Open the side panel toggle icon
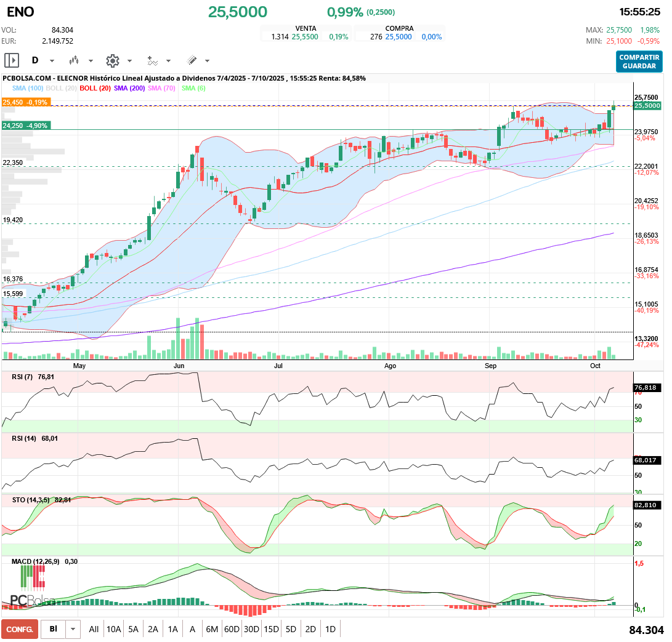 [12, 60]
